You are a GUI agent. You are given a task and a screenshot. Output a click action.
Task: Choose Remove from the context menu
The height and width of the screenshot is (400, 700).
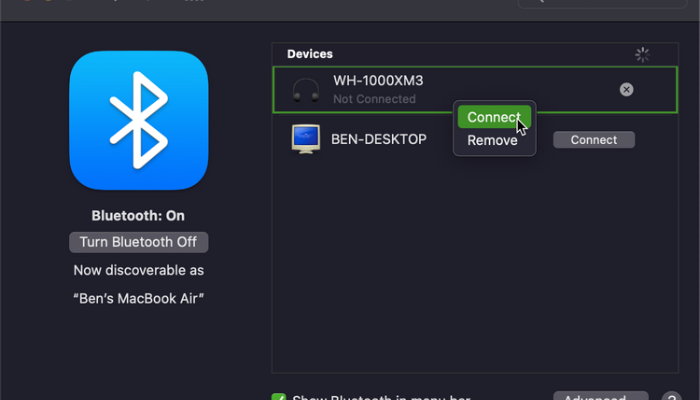click(x=493, y=141)
